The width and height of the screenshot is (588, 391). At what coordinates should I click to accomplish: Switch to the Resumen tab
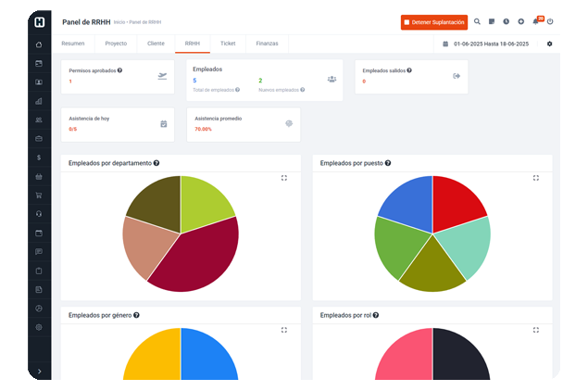73,44
